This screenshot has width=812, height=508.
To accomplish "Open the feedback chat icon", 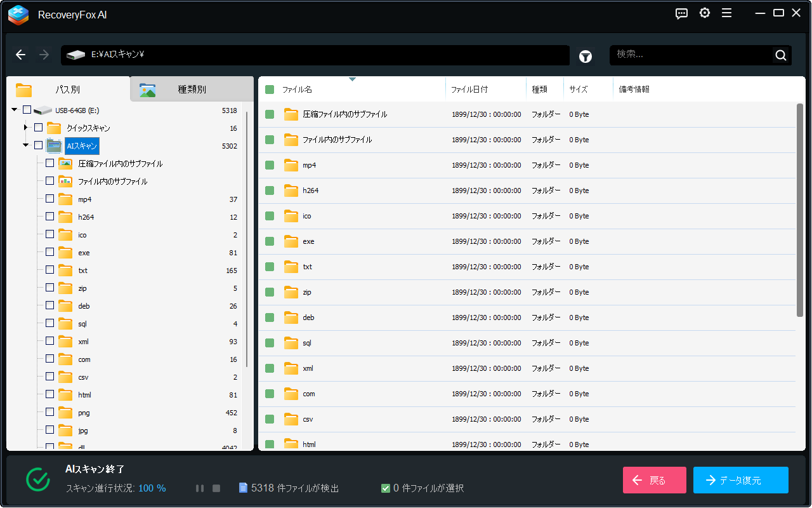I will tap(682, 13).
